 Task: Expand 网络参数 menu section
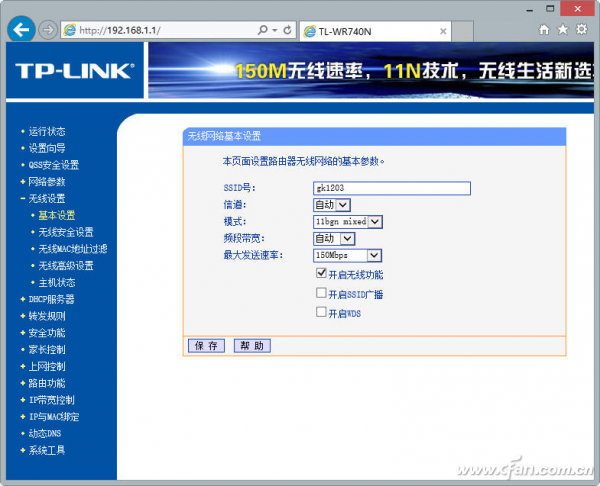(47, 182)
